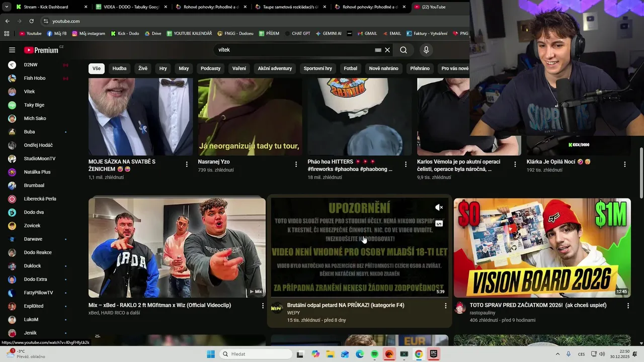Select the 'Hry' filter chip
644x362 pixels.
pos(163,68)
